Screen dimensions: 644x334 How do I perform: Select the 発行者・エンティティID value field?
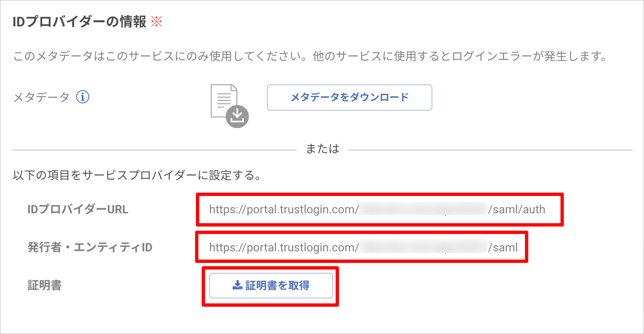point(362,247)
